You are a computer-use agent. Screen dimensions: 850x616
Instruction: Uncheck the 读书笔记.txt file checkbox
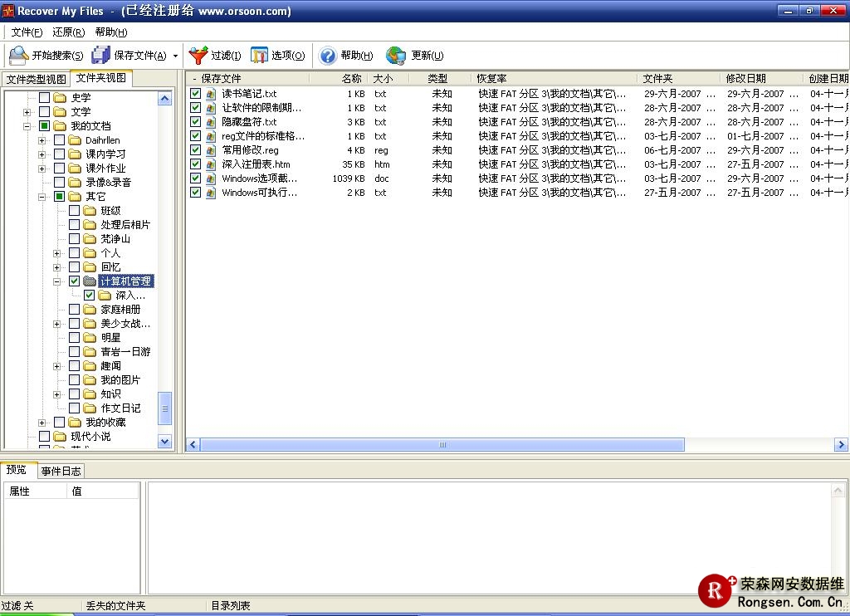click(196, 94)
